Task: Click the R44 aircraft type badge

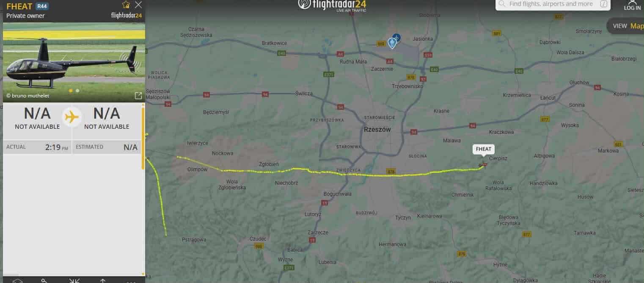Action: (x=42, y=6)
